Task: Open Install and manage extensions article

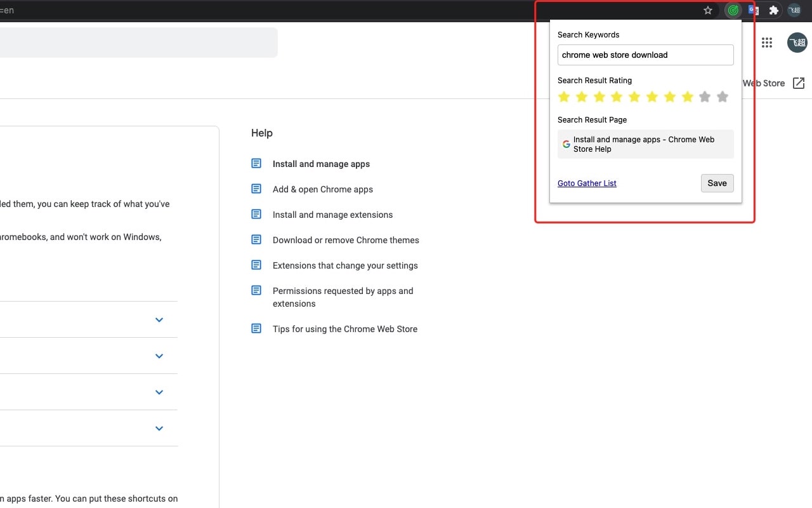Action: tap(332, 215)
